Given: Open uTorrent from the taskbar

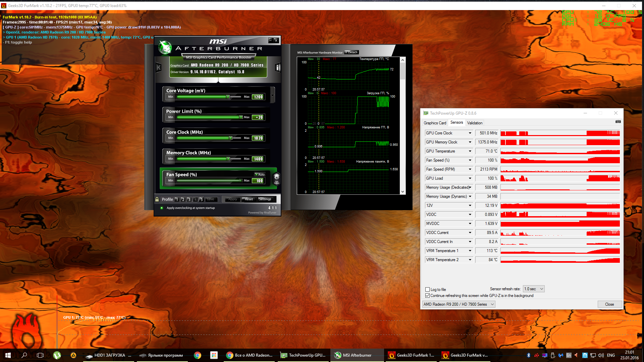Looking at the screenshot, I should pyautogui.click(x=57, y=355).
